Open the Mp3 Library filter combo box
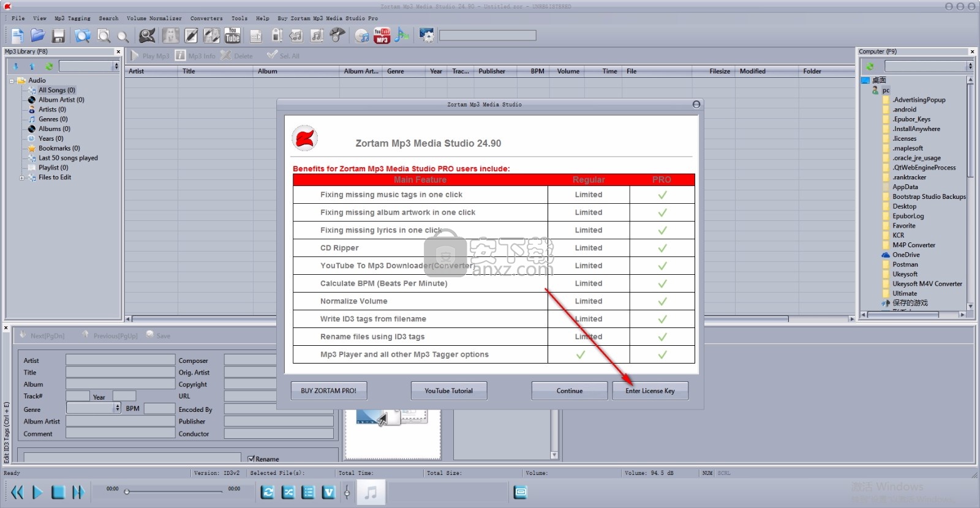 coord(89,66)
